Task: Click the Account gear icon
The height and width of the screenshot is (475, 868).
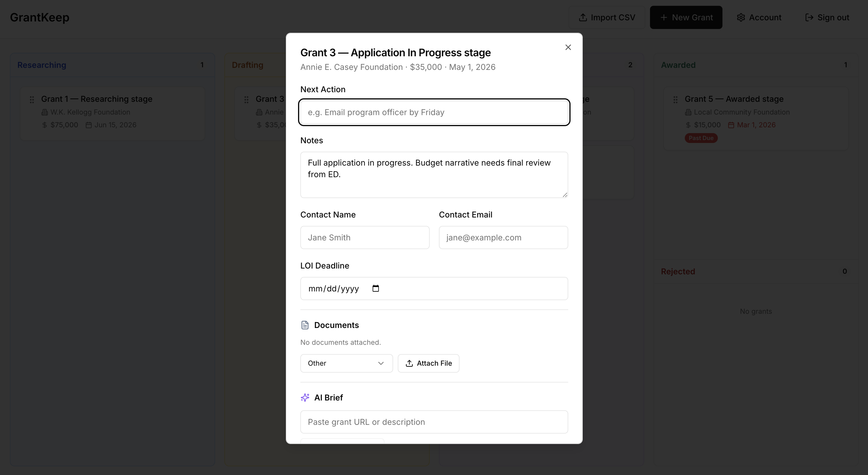Action: tap(741, 17)
